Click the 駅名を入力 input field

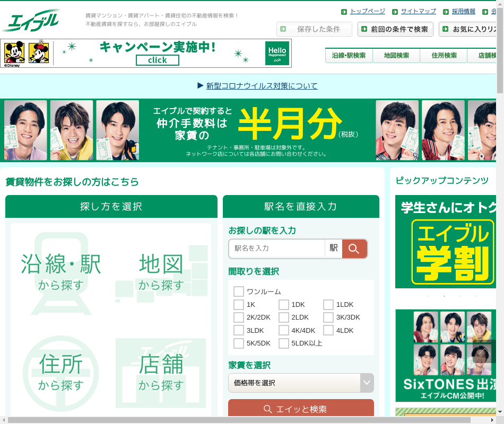(x=277, y=249)
